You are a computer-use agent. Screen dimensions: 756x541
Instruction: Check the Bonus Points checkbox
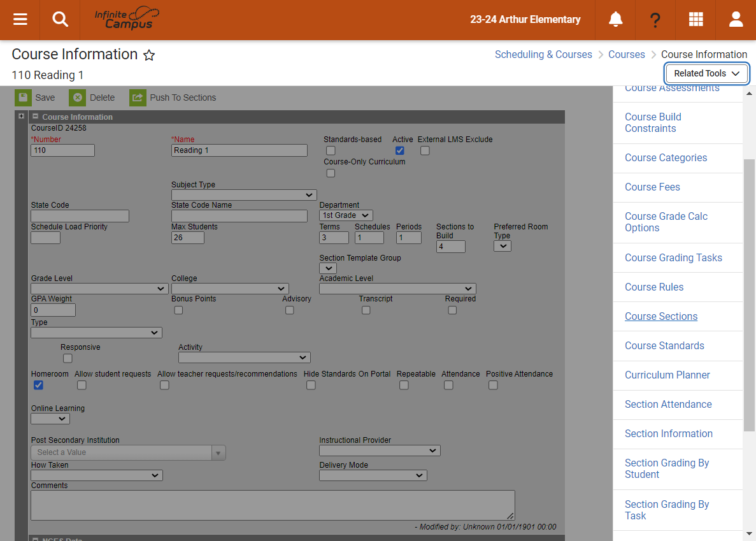coord(178,310)
